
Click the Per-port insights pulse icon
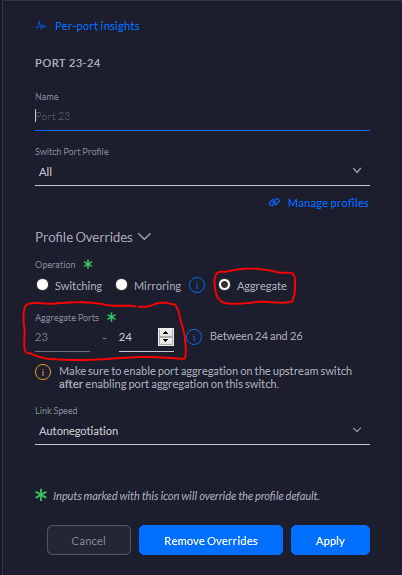click(x=41, y=26)
